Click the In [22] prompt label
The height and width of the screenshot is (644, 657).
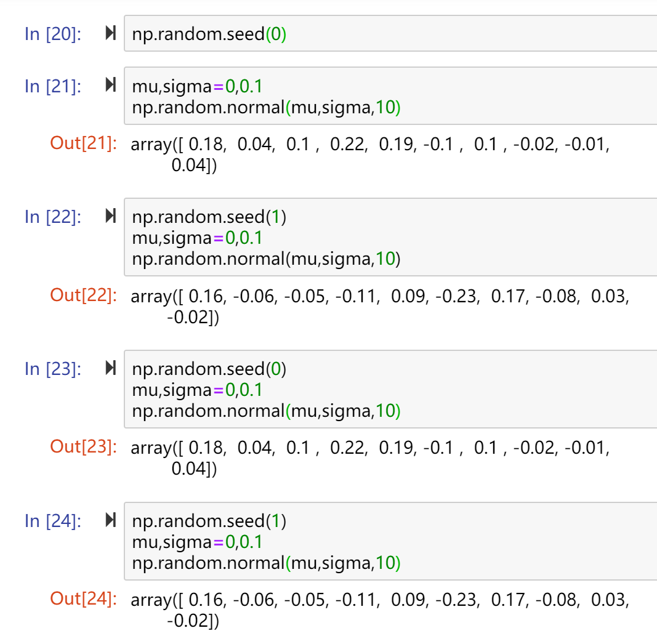click(x=53, y=217)
